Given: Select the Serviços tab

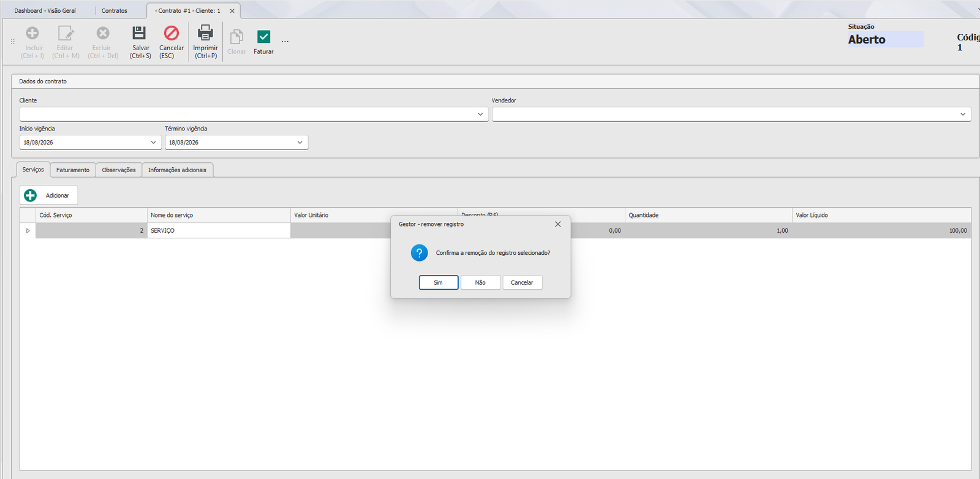Looking at the screenshot, I should click(33, 170).
